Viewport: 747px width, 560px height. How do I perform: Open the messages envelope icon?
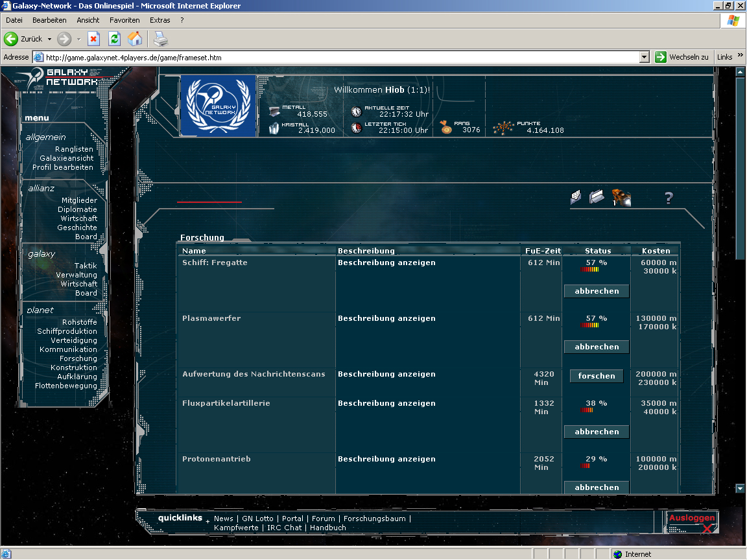[x=576, y=198]
